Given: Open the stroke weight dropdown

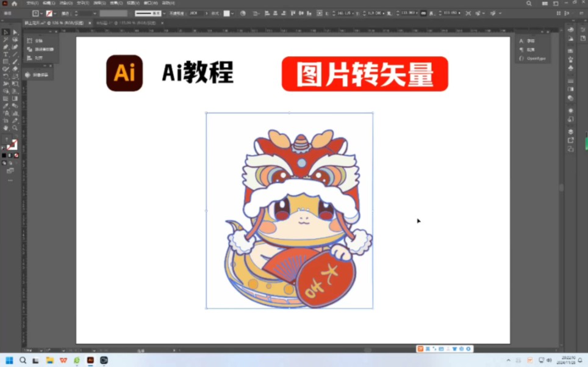Looking at the screenshot, I should pyautogui.click(x=95, y=13).
